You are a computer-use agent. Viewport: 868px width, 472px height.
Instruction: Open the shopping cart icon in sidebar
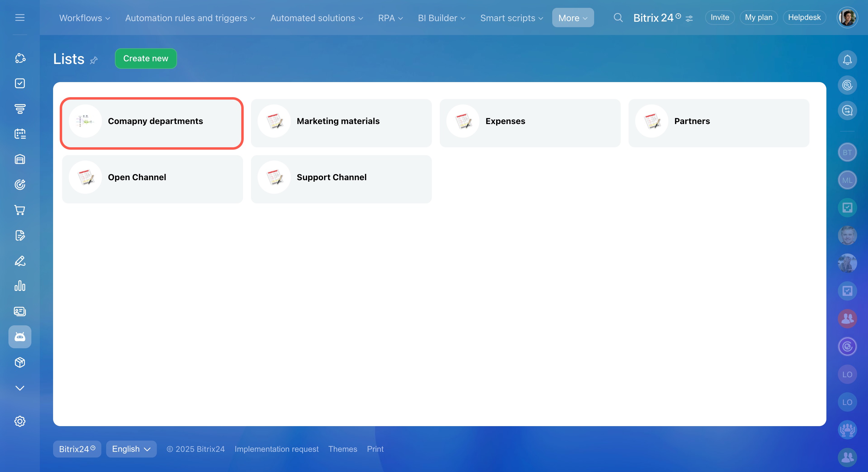[x=20, y=210]
